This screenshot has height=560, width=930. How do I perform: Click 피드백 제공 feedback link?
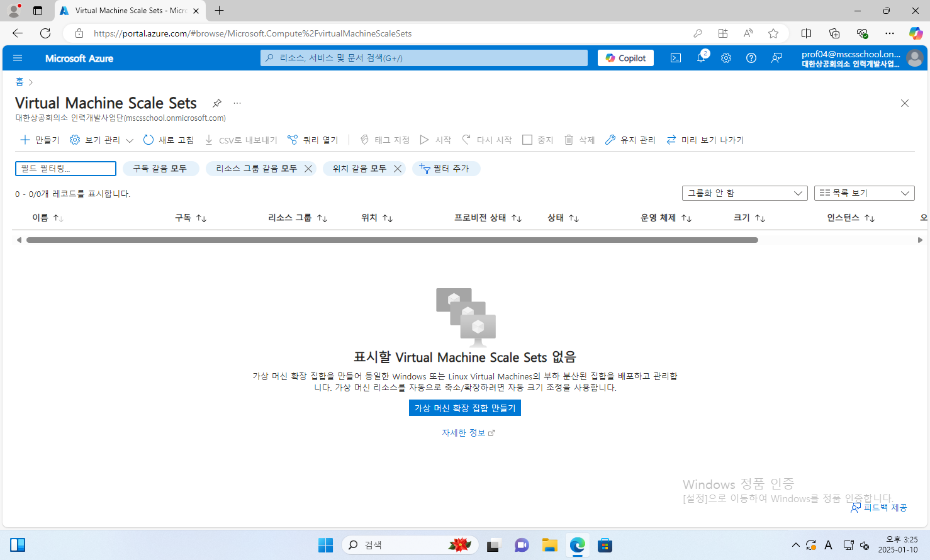click(x=879, y=508)
